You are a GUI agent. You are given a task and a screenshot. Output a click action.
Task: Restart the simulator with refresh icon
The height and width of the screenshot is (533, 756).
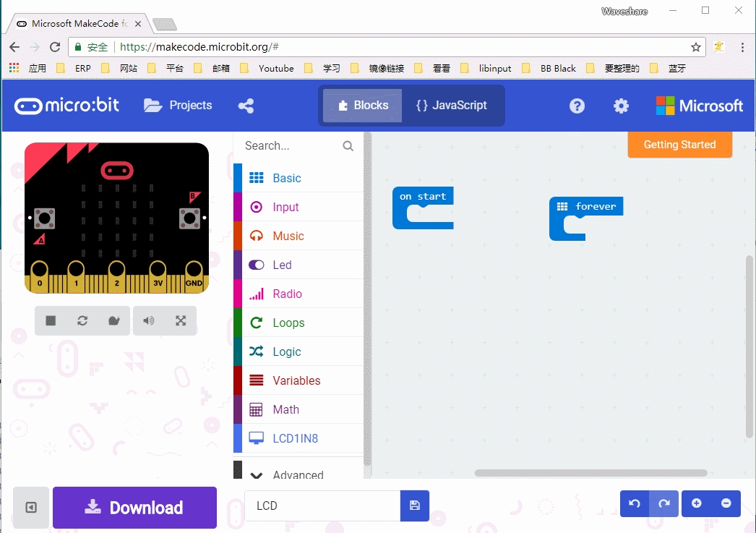82,321
